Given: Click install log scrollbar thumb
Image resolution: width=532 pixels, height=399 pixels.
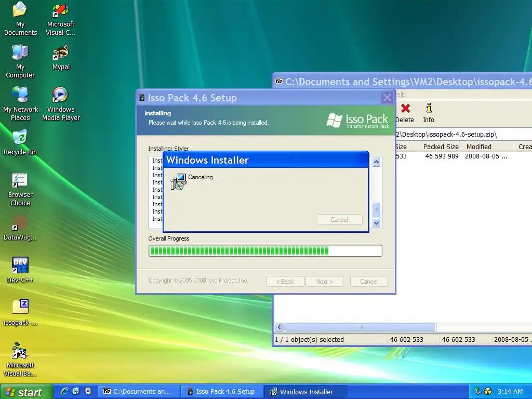Looking at the screenshot, I should [x=376, y=210].
